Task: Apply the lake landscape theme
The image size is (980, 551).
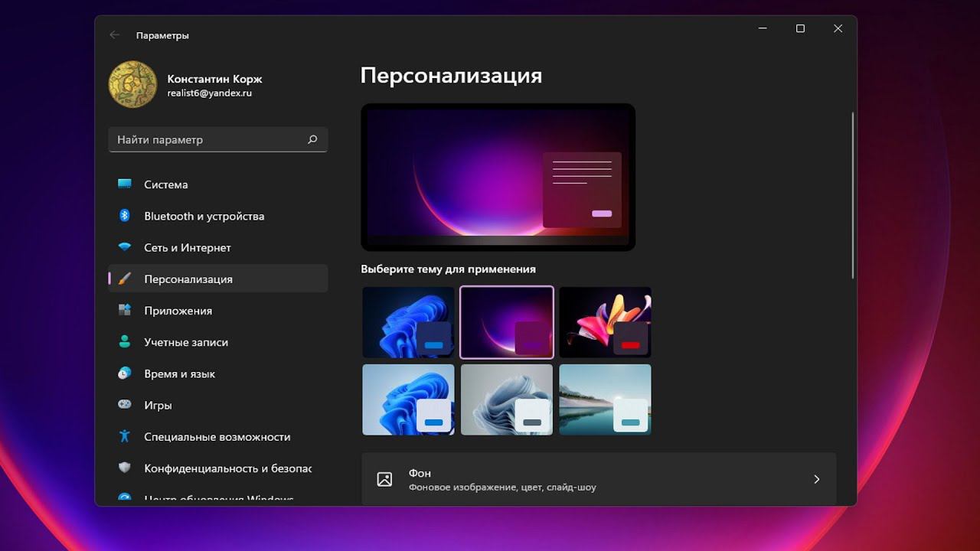Action: [x=605, y=399]
